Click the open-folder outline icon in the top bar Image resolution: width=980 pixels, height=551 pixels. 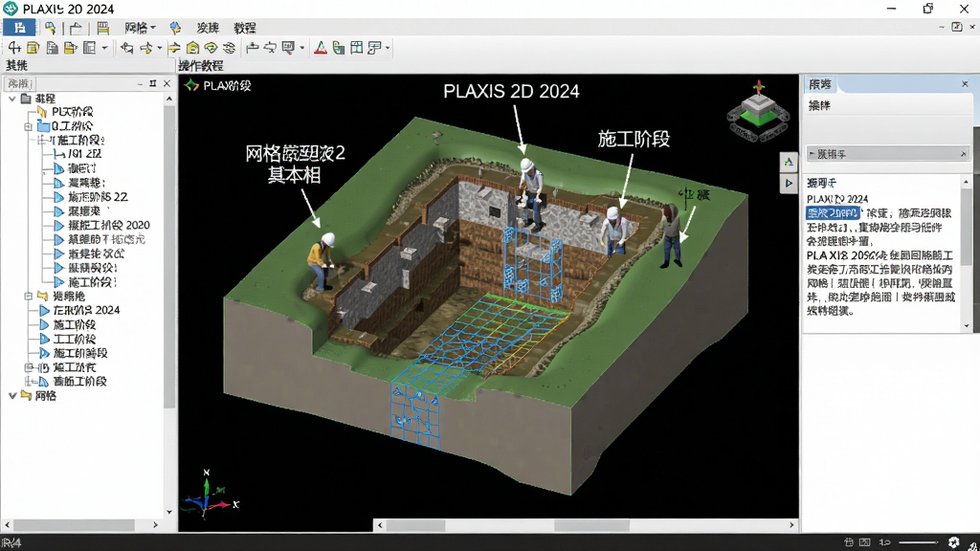pos(76,28)
